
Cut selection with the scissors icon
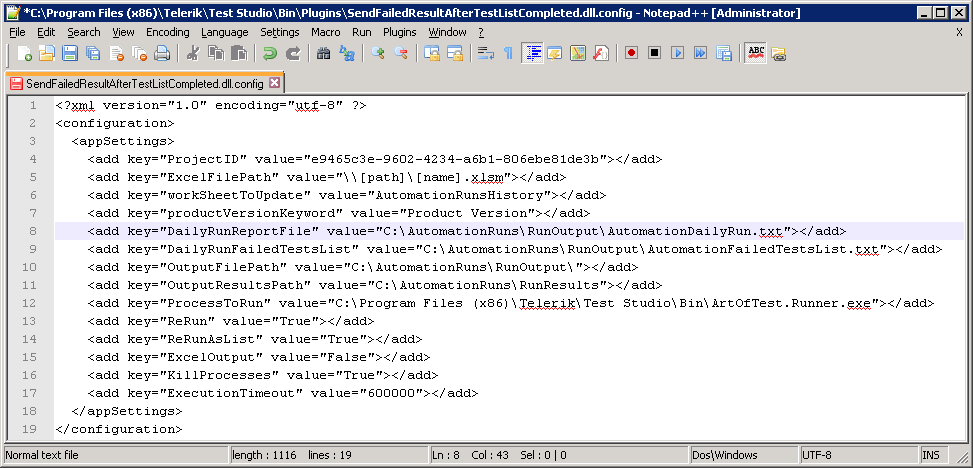[192, 53]
